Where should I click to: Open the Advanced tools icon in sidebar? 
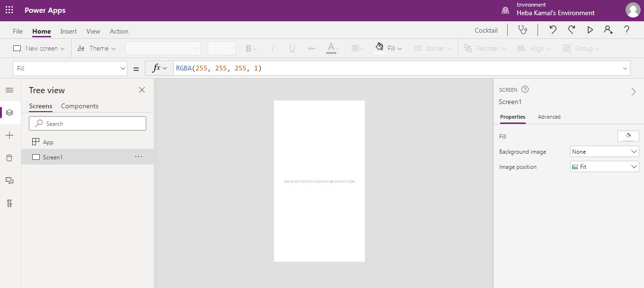coord(9,203)
